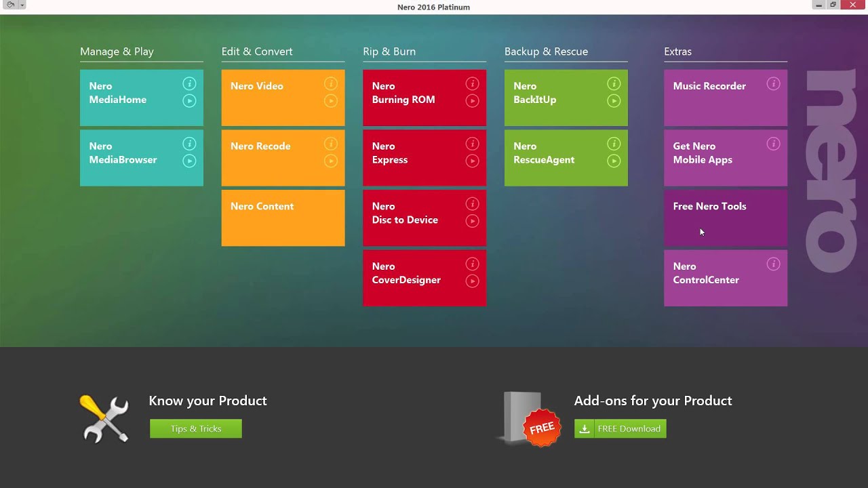868x488 pixels.
Task: View Nero Recode info icon
Action: coord(331,144)
